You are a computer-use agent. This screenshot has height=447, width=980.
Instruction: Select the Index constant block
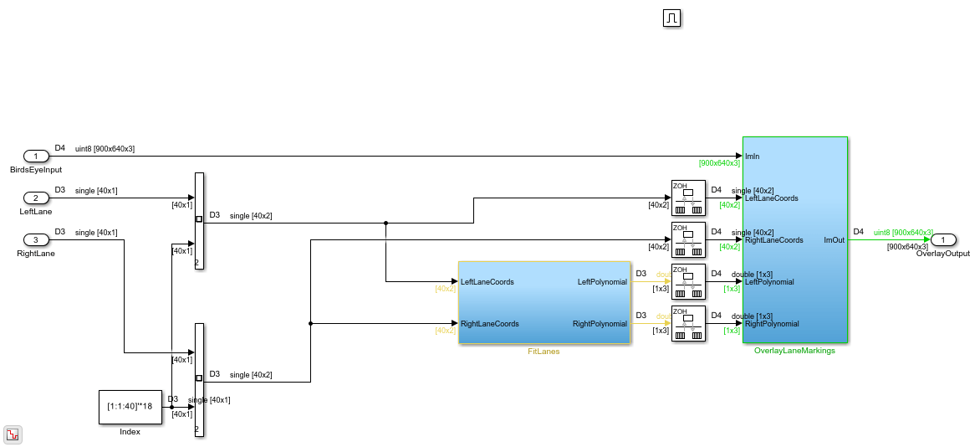tap(130, 407)
